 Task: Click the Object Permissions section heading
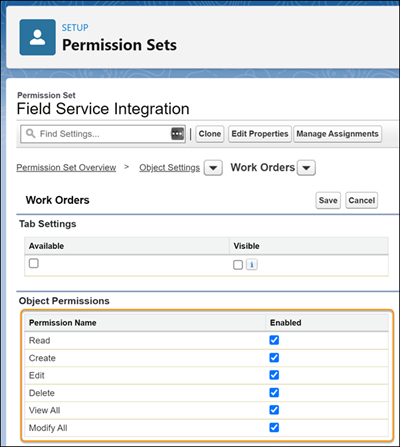coord(64,301)
